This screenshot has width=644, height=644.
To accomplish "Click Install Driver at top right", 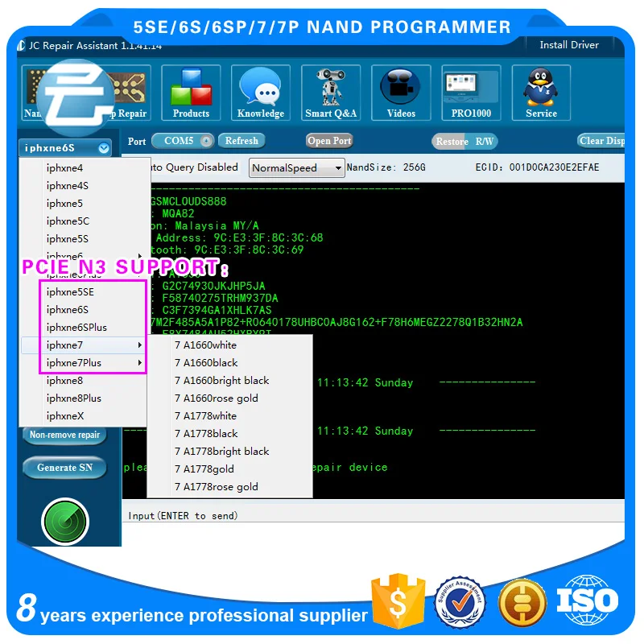I will [569, 45].
